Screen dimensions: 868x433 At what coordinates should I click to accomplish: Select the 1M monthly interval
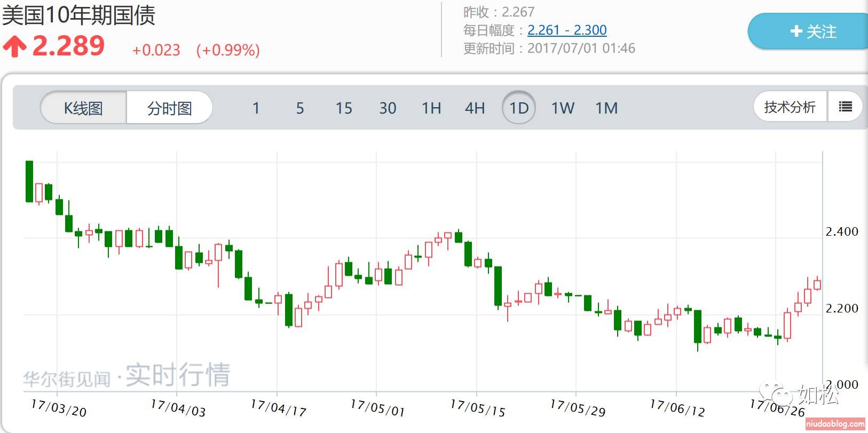[606, 108]
